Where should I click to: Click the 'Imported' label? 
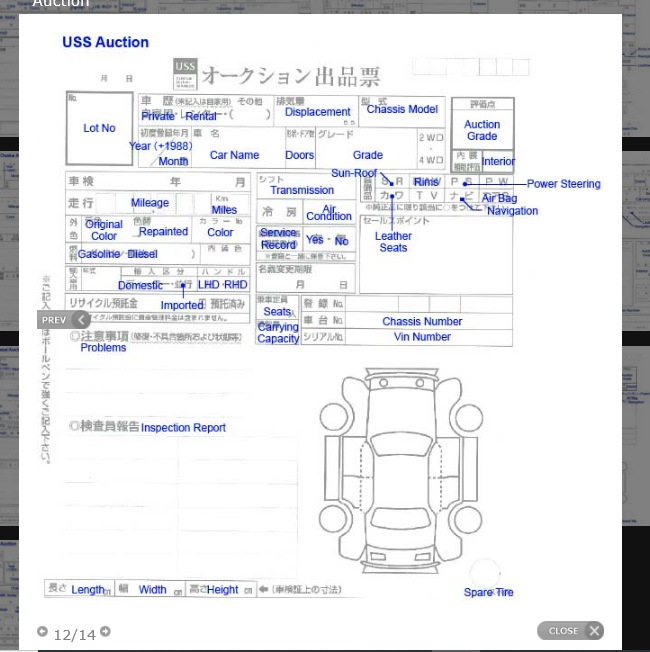pos(182,305)
